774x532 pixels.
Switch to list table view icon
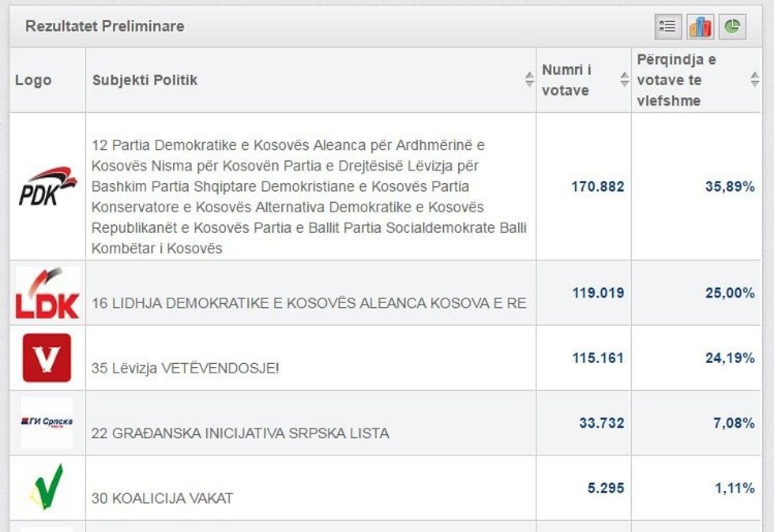[668, 27]
